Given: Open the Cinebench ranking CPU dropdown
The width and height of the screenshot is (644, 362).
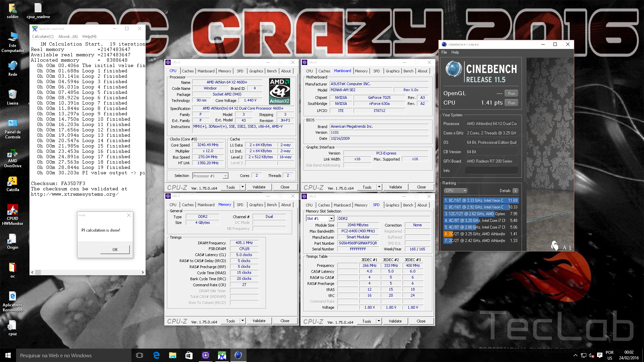Looking at the screenshot, I should click(x=455, y=191).
